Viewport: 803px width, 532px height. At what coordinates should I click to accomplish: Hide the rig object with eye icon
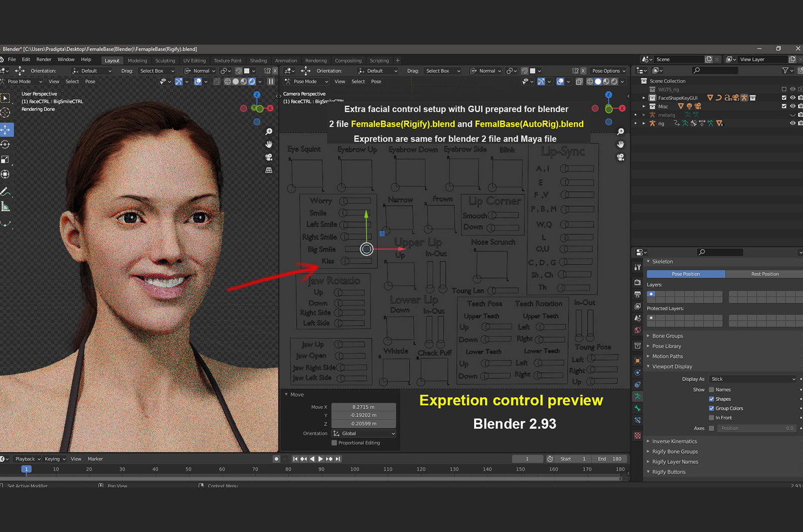pyautogui.click(x=793, y=123)
